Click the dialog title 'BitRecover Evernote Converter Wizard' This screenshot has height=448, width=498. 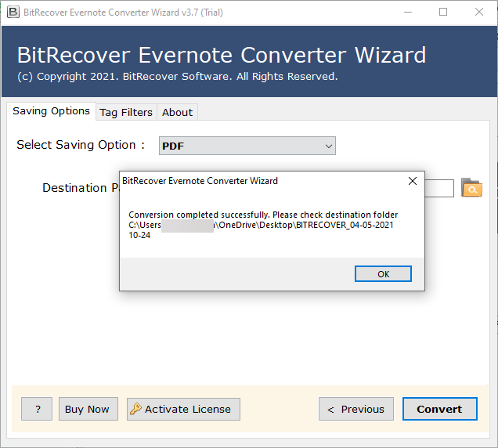coord(200,181)
